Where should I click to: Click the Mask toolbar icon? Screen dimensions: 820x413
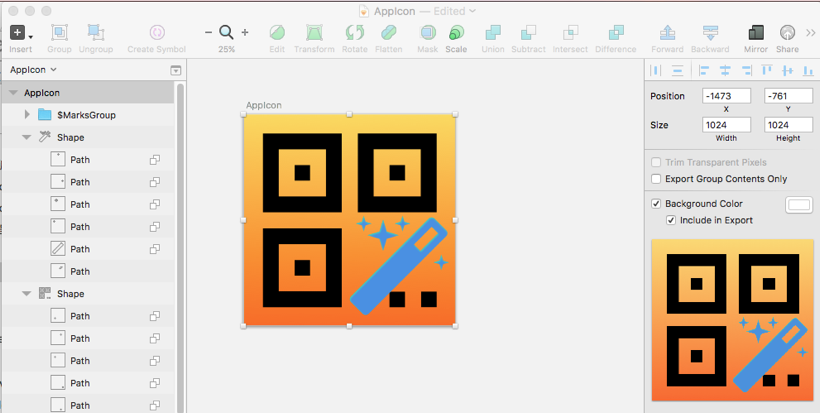[x=428, y=33]
